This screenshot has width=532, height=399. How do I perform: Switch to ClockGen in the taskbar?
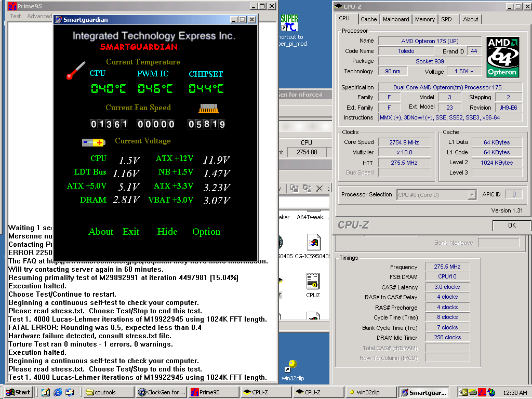162,392
